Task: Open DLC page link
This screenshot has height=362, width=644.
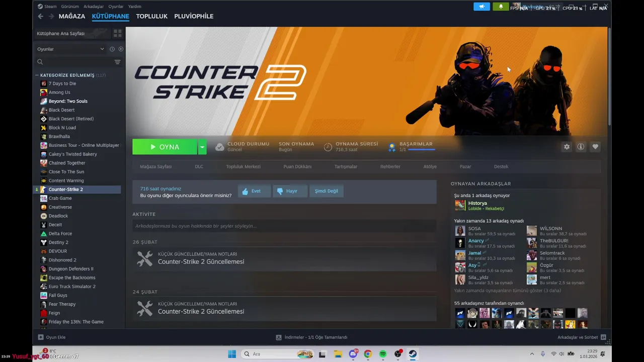Action: 199,166
